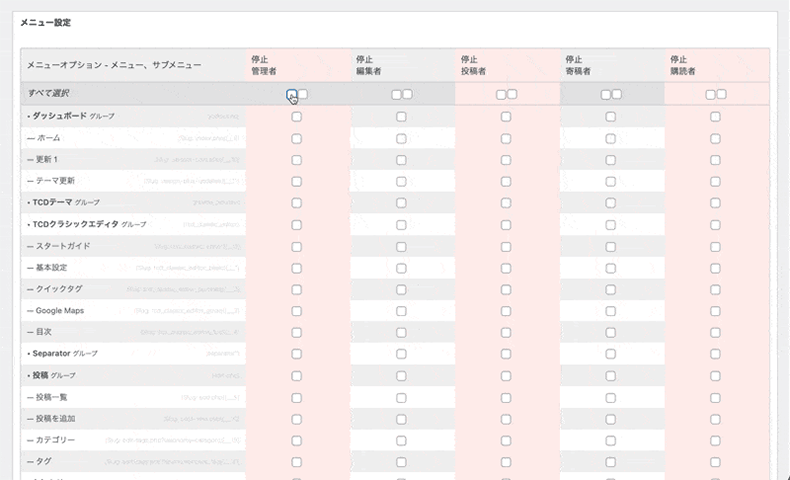
Task: Enable カテゴリー checkbox in the 購読者 column
Action: 715,440
